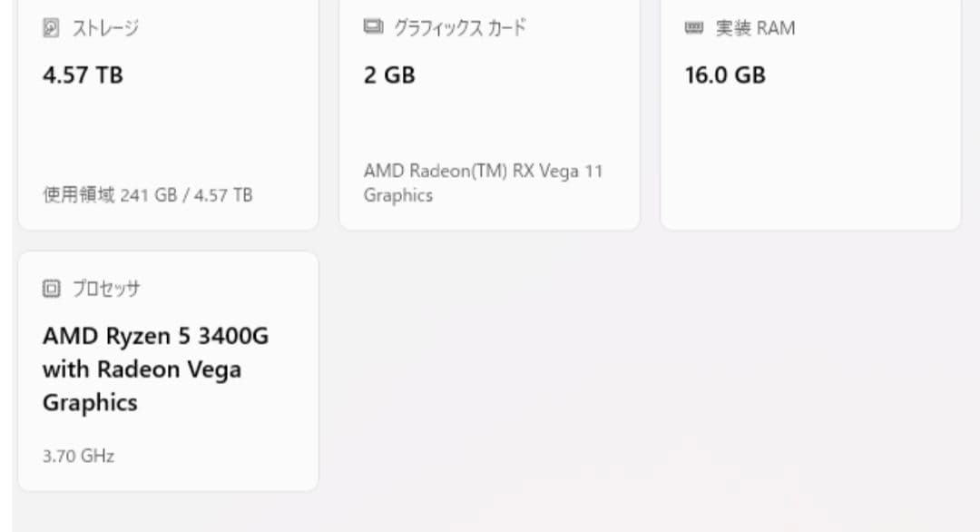This screenshot has height=532, width=980.
Task: Click the storage disk icon
Action: [x=49, y=27]
